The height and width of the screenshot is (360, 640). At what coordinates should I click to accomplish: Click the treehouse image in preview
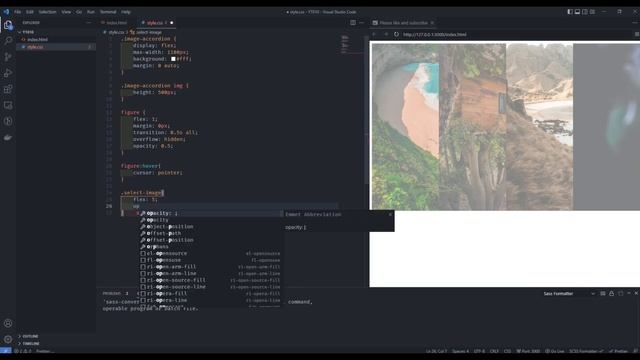pos(472,127)
